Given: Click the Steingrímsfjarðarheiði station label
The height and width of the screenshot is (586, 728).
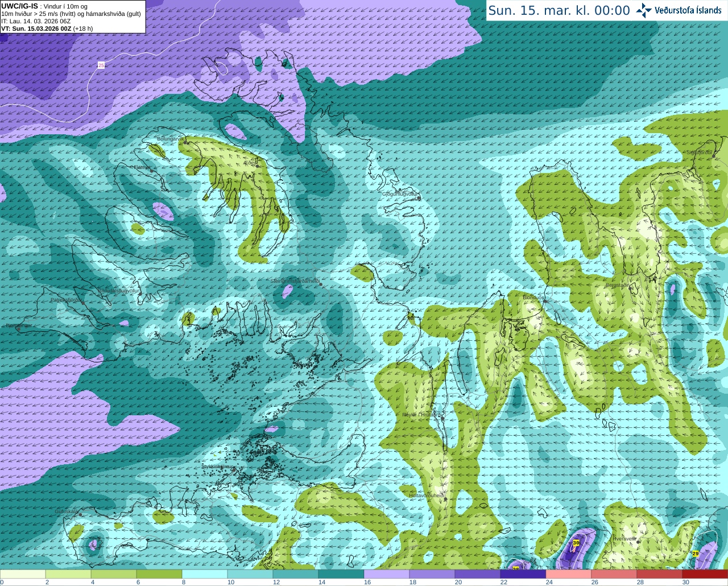Looking at the screenshot, I should [295, 281].
